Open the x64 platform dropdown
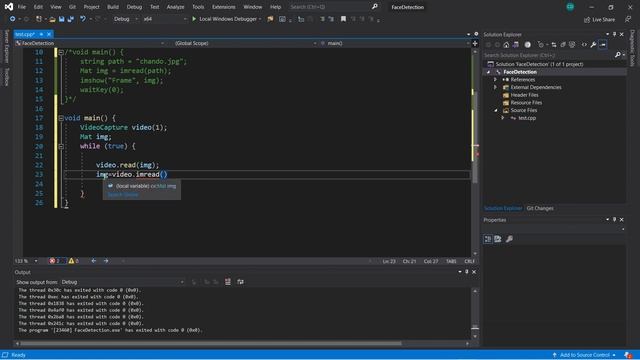The height and width of the screenshot is (360, 640). click(165, 19)
